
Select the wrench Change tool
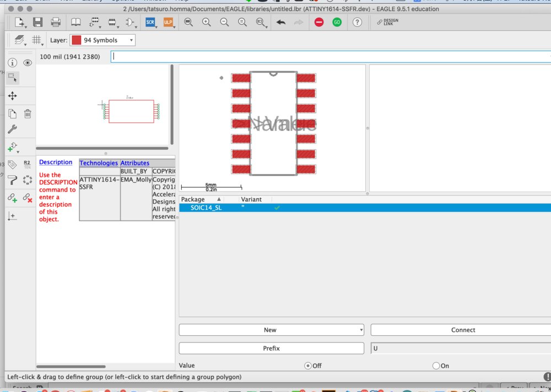[x=12, y=130]
